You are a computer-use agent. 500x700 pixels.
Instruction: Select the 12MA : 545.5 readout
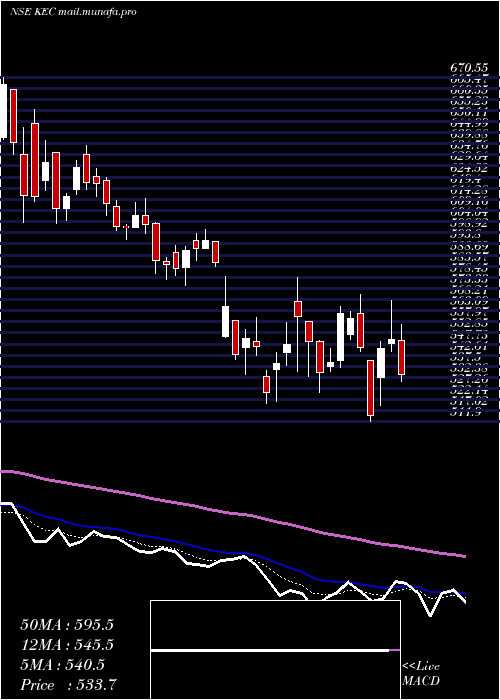[67, 645]
